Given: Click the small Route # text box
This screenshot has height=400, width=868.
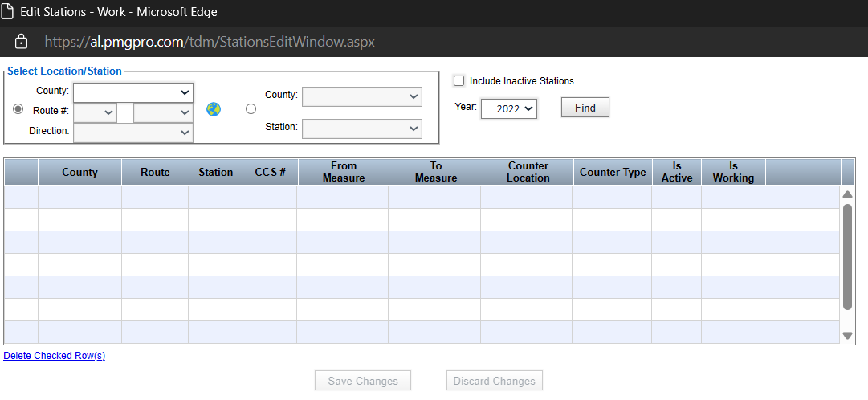Looking at the screenshot, I should pos(125,113).
